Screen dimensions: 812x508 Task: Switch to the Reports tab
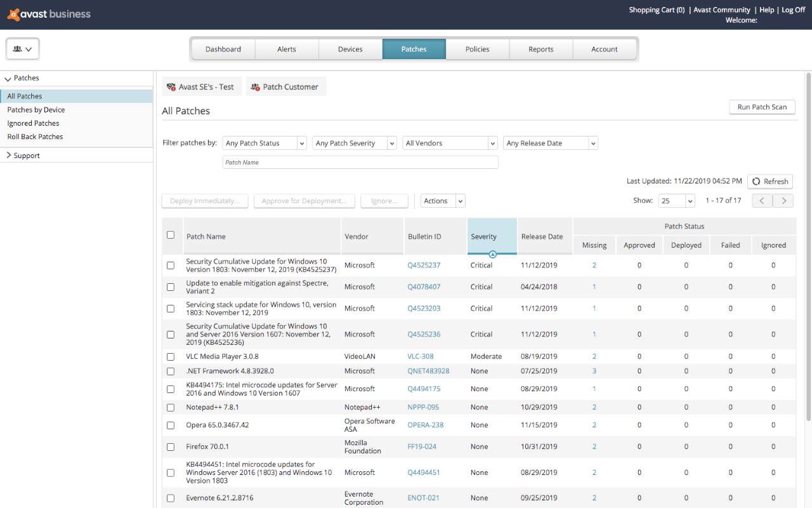541,49
